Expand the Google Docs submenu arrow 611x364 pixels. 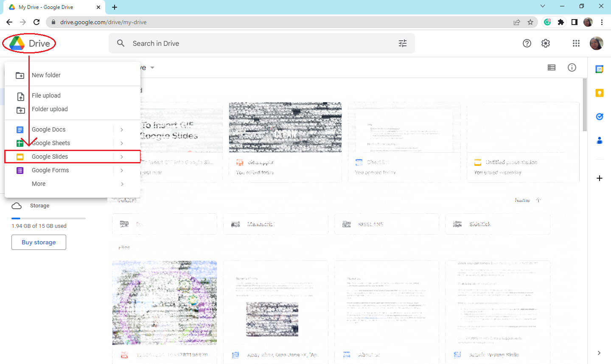[x=122, y=130]
